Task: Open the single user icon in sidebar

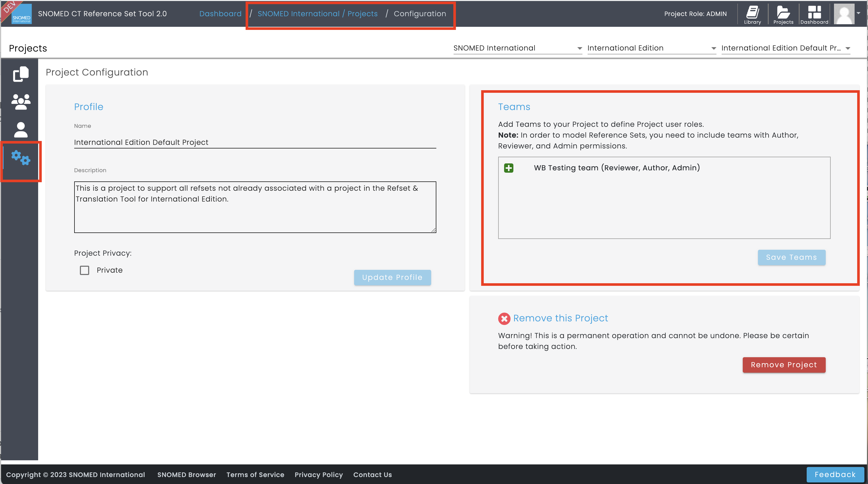Action: pyautogui.click(x=21, y=130)
